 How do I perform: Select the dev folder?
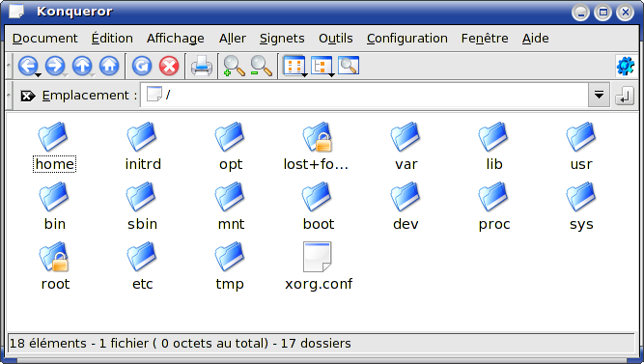[406, 207]
